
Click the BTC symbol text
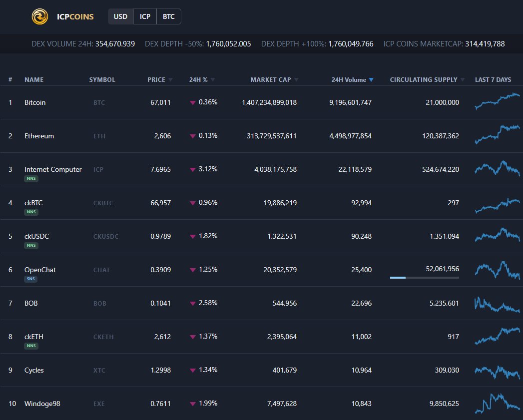99,103
